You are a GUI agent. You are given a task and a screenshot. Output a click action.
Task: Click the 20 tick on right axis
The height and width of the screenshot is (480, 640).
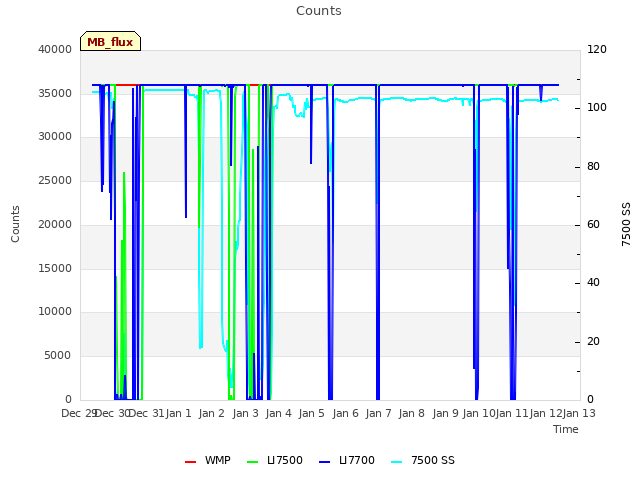593,341
